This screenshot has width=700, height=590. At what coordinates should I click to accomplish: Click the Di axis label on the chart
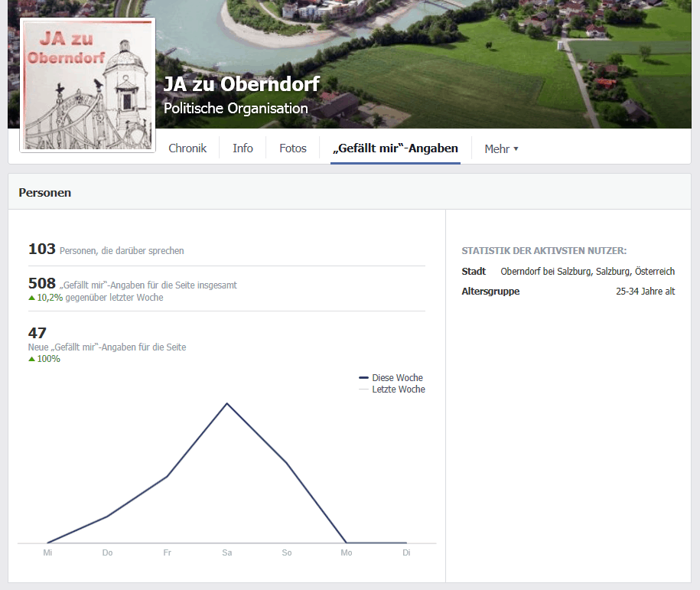click(406, 553)
